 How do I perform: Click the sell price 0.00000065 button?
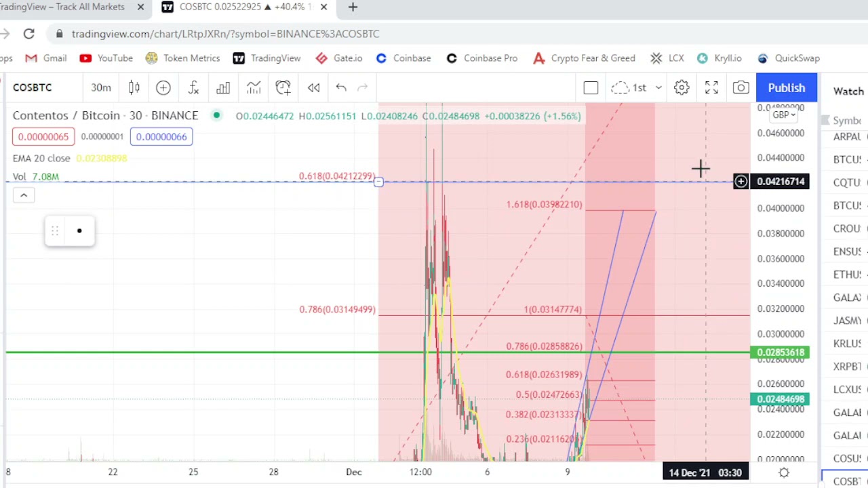point(43,137)
